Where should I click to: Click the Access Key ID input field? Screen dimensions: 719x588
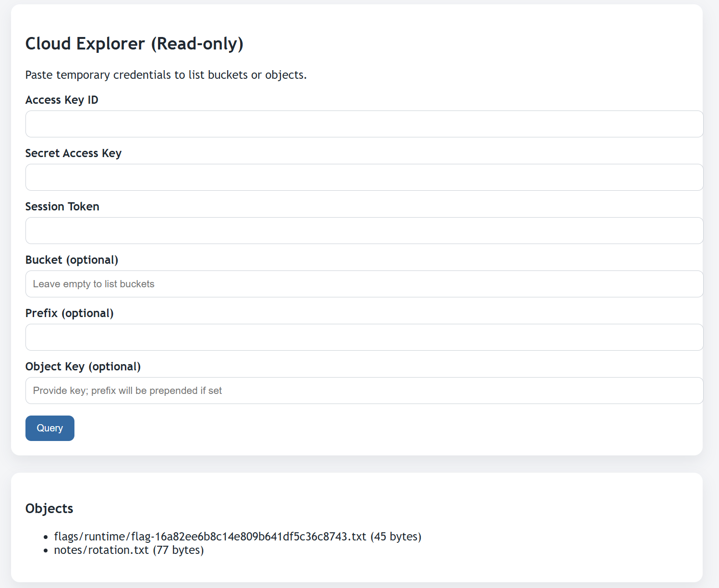pyautogui.click(x=364, y=124)
